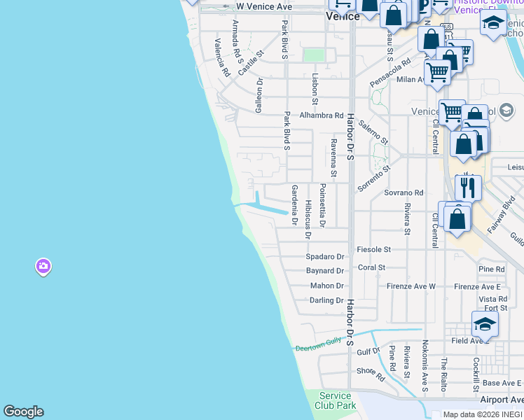Viewport: 524px width, 420px height.
Task: Click shopping cart marker over Venice school label
Action: (x=451, y=113)
